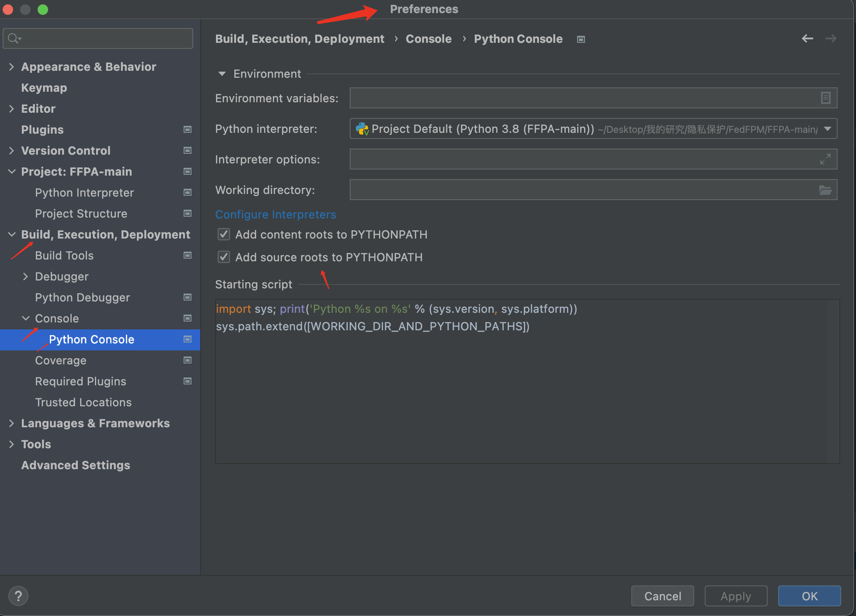Toggle Add content roots to PYTHONPATH
This screenshot has width=856, height=616.
point(224,234)
